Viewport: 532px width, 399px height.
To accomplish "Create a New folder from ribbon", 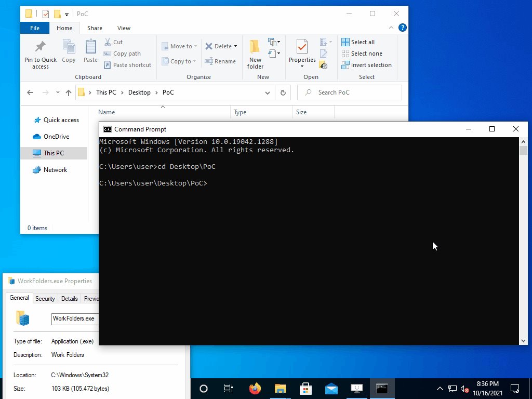I will click(x=255, y=54).
